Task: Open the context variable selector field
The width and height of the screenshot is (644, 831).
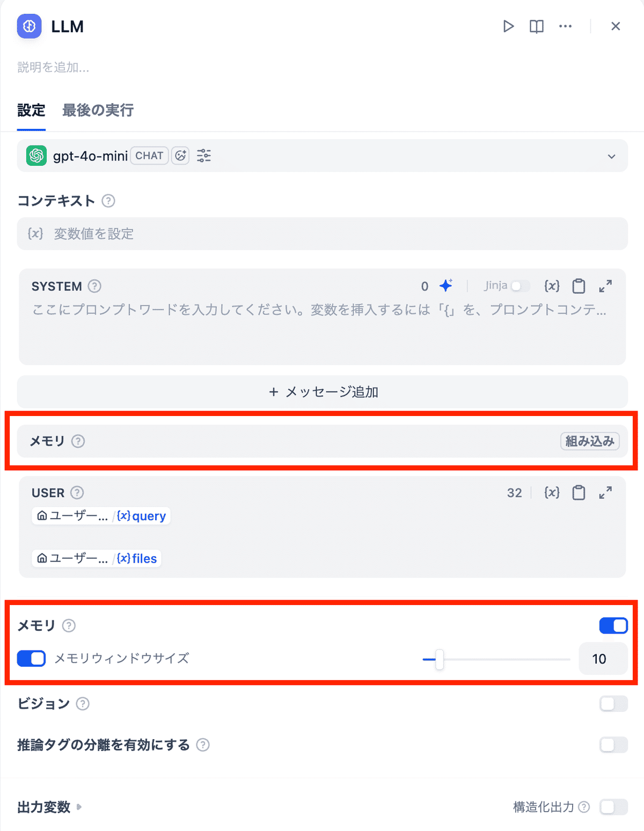Action: (x=322, y=234)
